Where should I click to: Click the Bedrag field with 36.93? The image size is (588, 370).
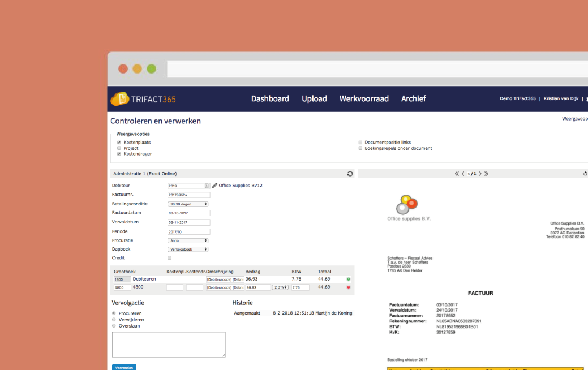point(258,287)
